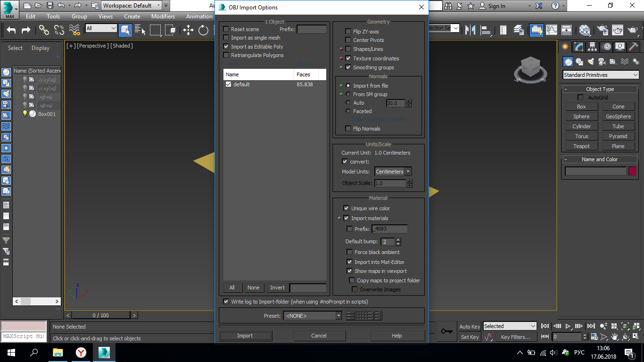Open the All selection filter dropdown

[101, 28]
